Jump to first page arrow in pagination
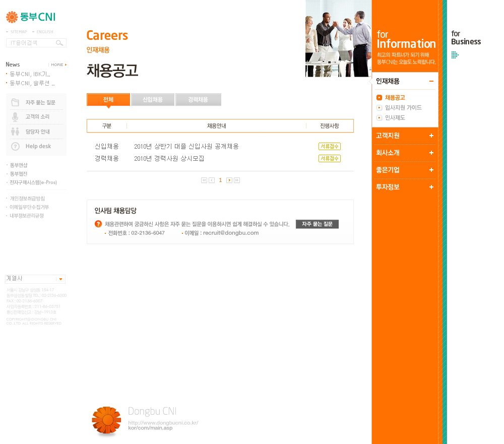 (204, 180)
